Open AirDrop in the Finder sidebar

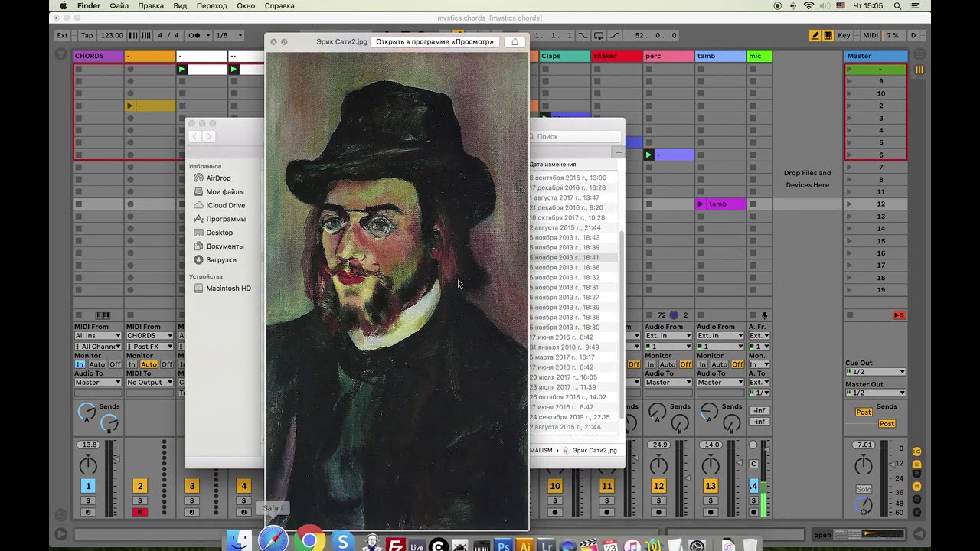(x=218, y=178)
